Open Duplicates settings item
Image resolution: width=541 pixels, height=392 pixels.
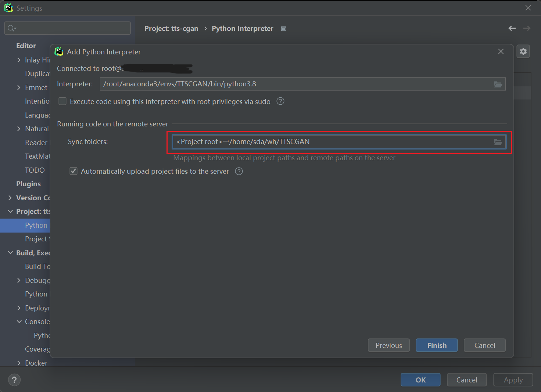click(37, 73)
